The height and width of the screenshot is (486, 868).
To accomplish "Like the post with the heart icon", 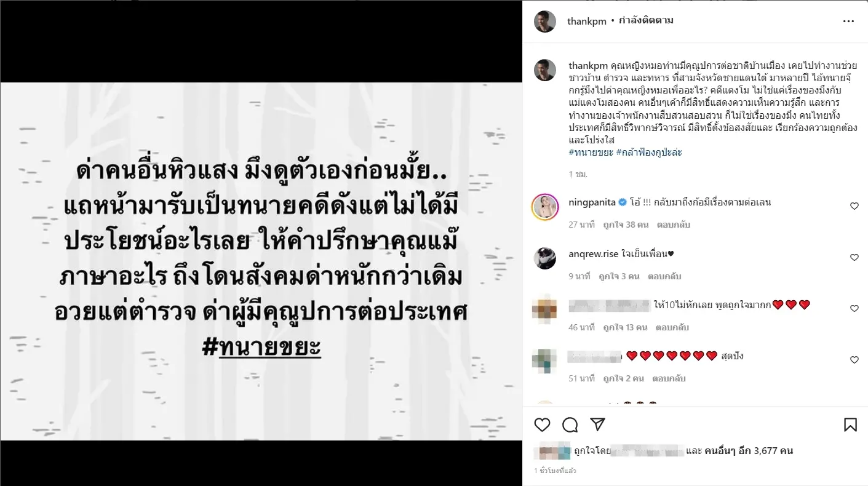I will click(542, 424).
